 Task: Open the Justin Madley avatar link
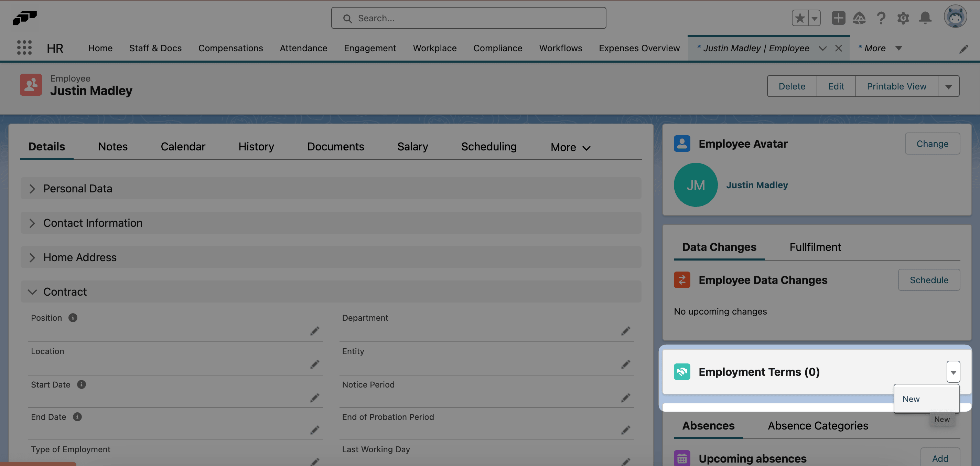[x=757, y=185]
